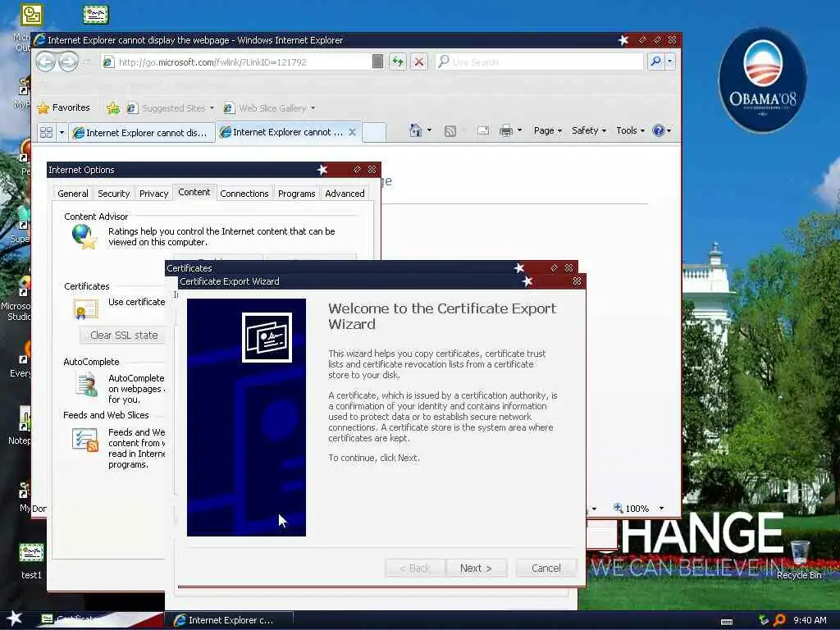Image resolution: width=840 pixels, height=630 pixels.
Task: Click the 9:40 AM system clock
Action: click(x=810, y=620)
